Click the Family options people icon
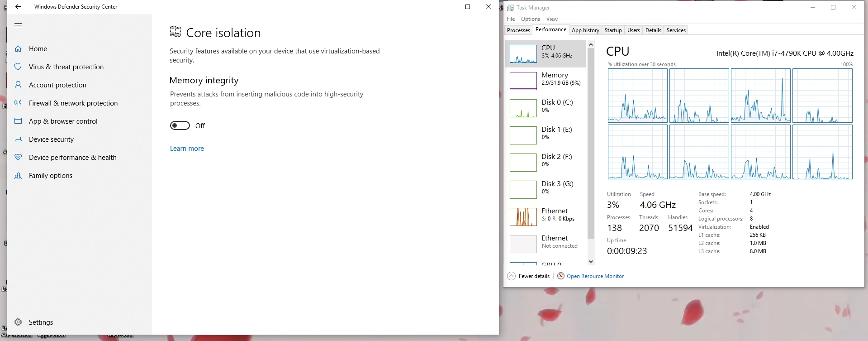 tap(18, 176)
